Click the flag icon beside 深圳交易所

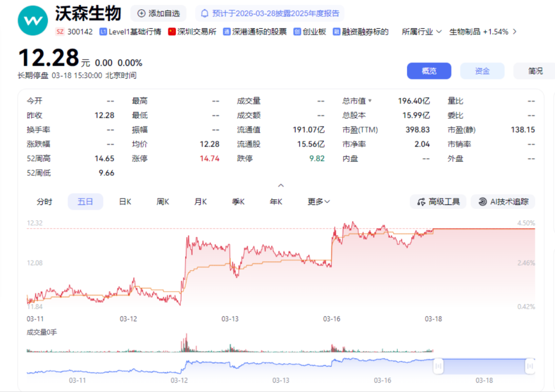point(172,32)
